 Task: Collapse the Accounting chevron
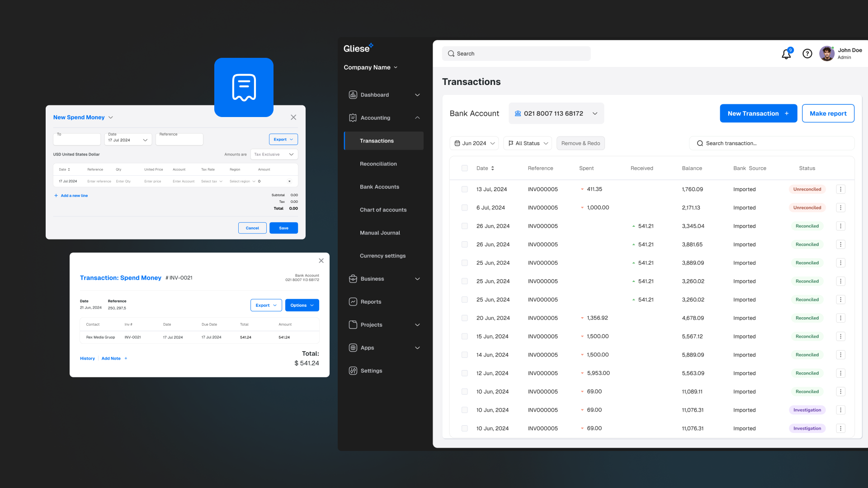click(417, 118)
